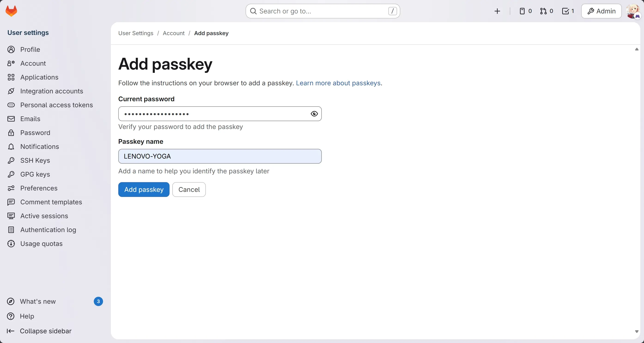Screen dimensions: 644x343
Task: Open the Admin area
Action: 601,11
